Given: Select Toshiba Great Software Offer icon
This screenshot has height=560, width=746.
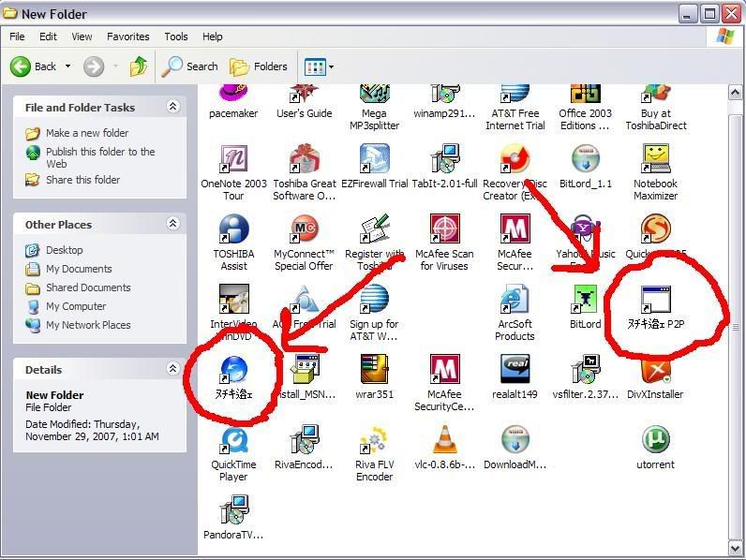Looking at the screenshot, I should point(304,158).
